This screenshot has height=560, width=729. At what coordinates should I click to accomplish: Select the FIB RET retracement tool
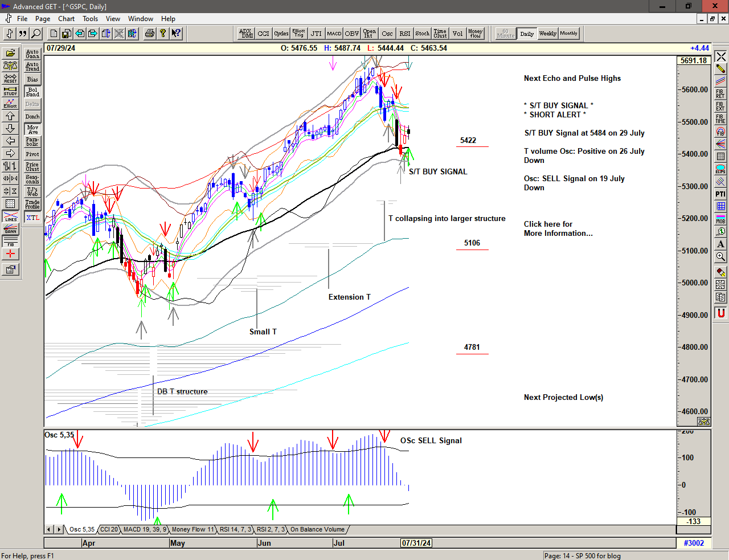pos(720,94)
